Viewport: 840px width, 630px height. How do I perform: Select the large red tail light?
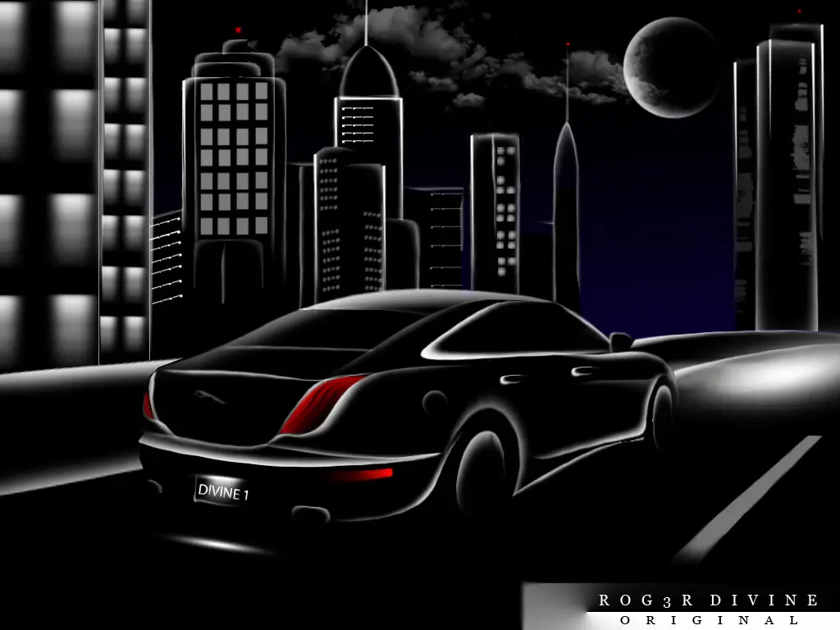pyautogui.click(x=322, y=404)
